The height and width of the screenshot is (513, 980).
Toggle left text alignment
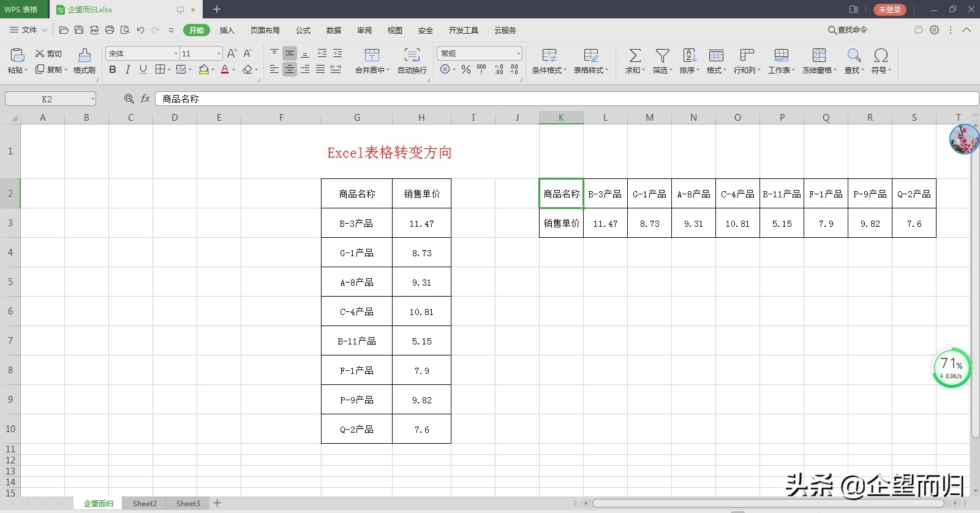tap(274, 69)
